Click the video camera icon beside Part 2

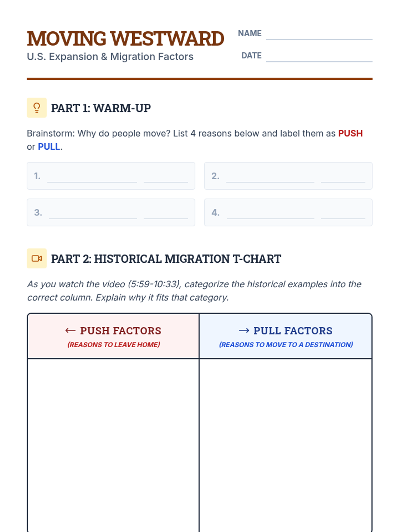click(x=37, y=258)
